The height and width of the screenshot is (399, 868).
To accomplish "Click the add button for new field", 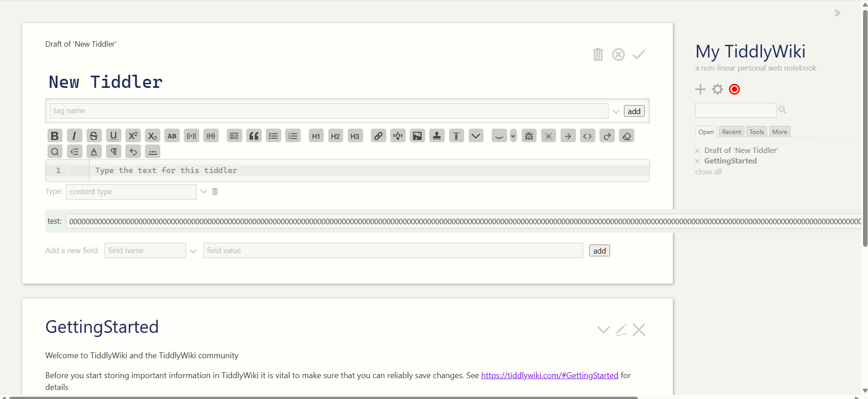I will pos(599,251).
